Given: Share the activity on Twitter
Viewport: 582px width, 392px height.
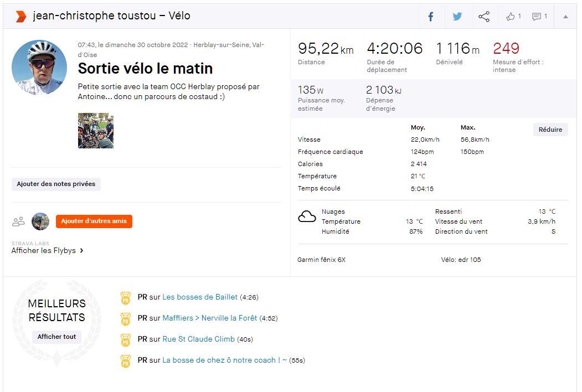Looking at the screenshot, I should coord(457,17).
